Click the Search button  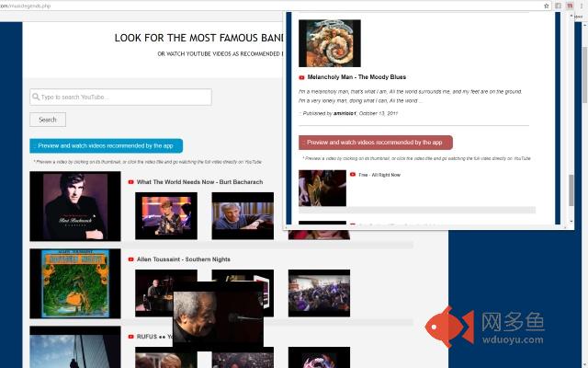click(x=48, y=120)
